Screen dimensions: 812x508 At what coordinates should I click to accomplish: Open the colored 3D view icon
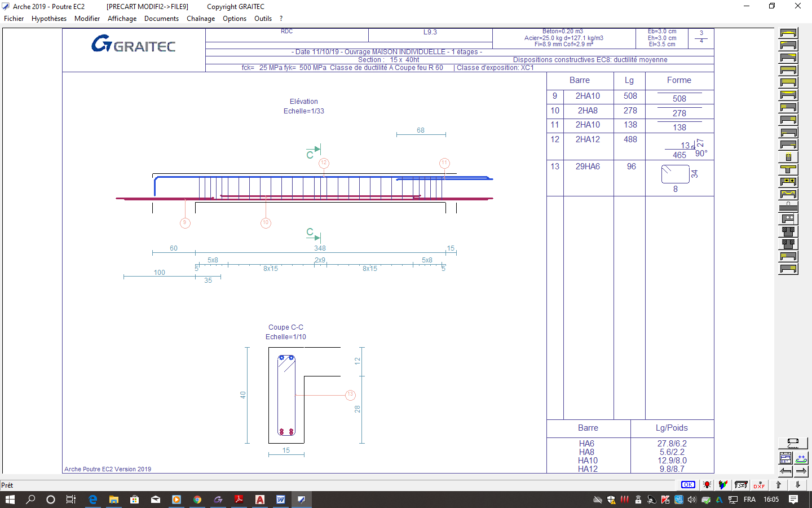723,485
